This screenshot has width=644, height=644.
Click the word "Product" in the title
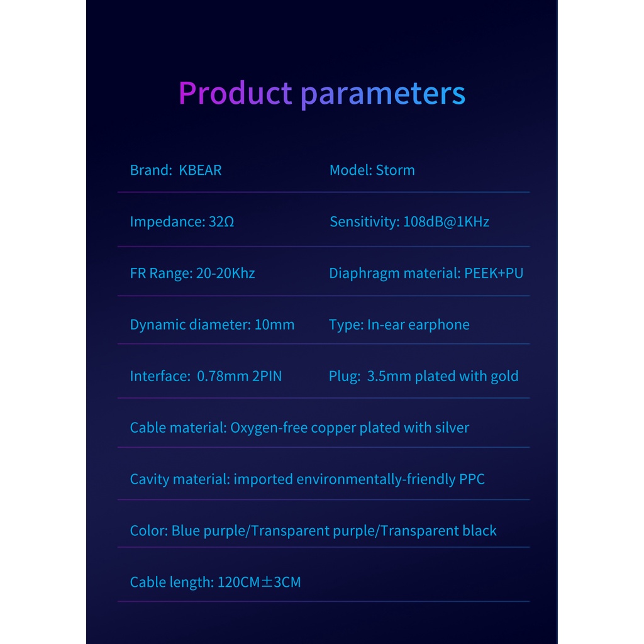click(x=235, y=93)
